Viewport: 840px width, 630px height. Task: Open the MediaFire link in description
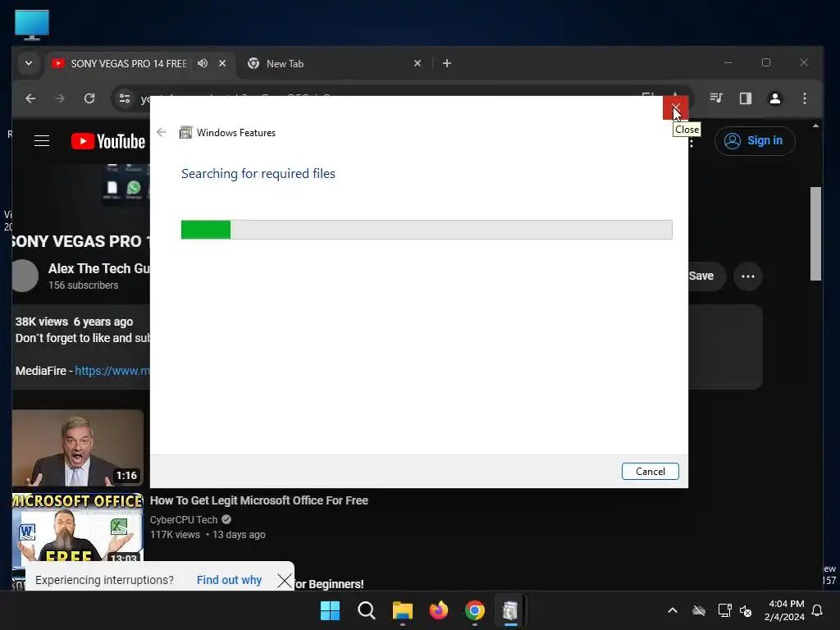click(112, 371)
